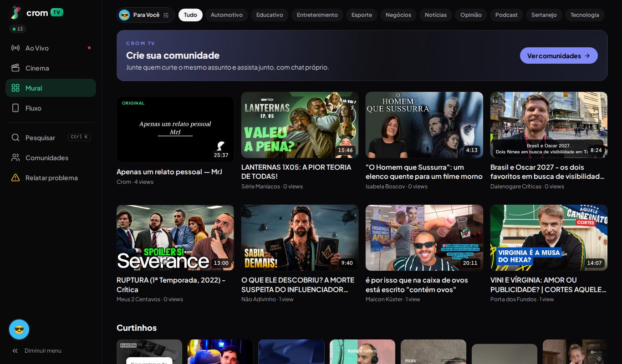Play the Virginia é a musa thumbnail
The image size is (622, 364).
[549, 238]
